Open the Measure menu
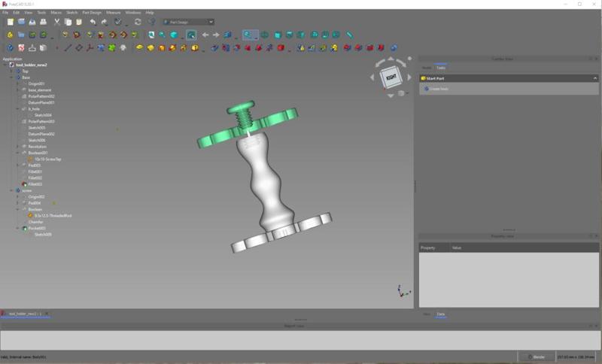The height and width of the screenshot is (364, 602). [114, 13]
